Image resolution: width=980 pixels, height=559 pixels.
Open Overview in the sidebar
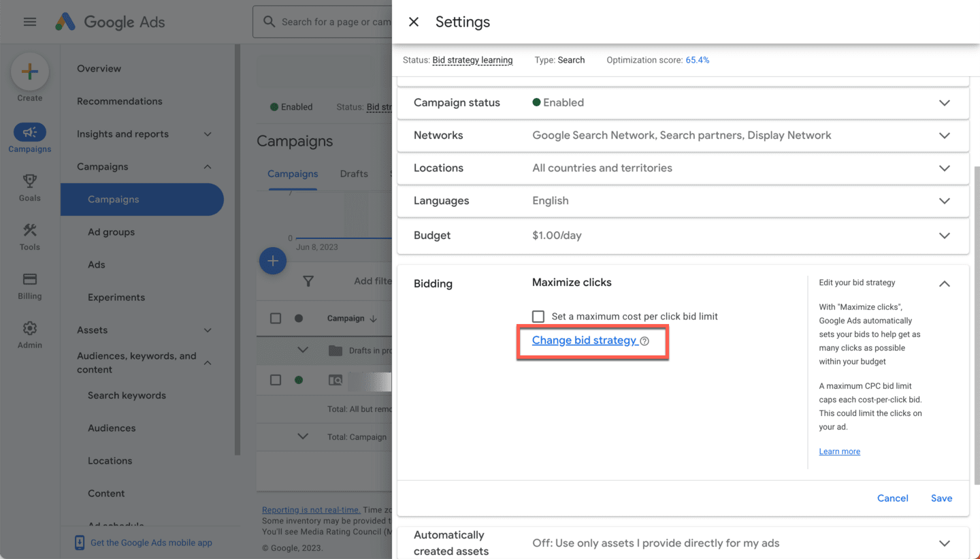point(99,69)
